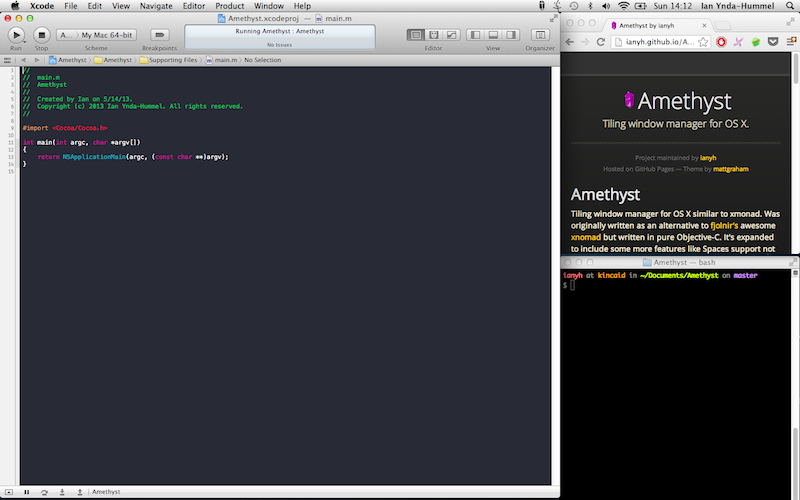Open the Help menu
This screenshot has width=800, height=500.
pyautogui.click(x=302, y=6)
